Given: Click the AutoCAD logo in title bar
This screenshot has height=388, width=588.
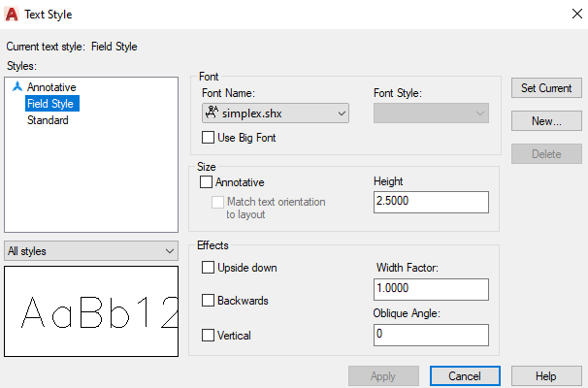Looking at the screenshot, I should click(12, 15).
